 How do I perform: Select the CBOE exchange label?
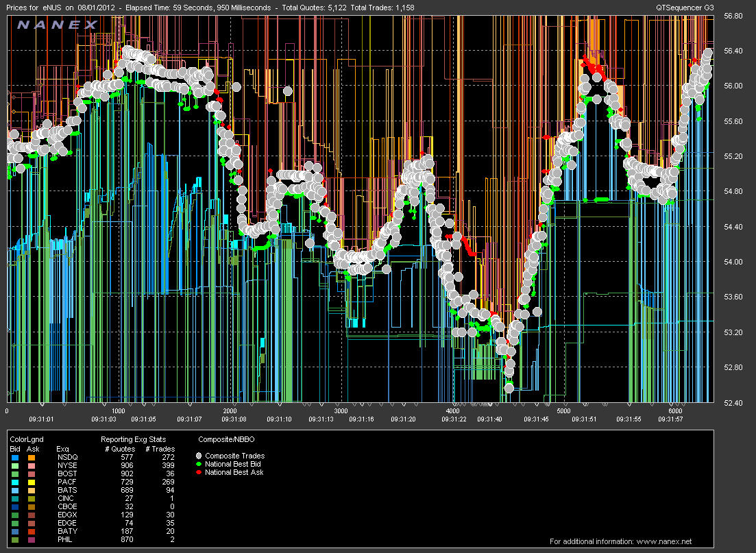[67, 506]
